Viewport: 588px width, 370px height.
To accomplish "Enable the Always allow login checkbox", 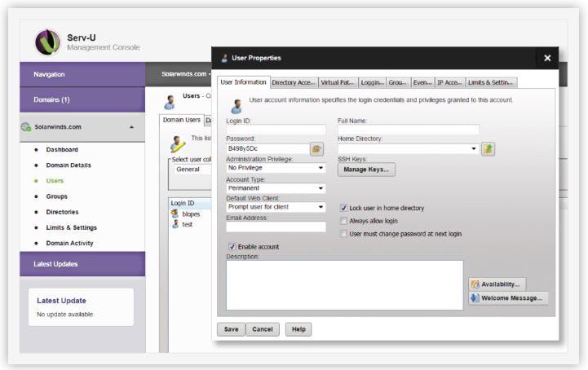I will pos(343,221).
